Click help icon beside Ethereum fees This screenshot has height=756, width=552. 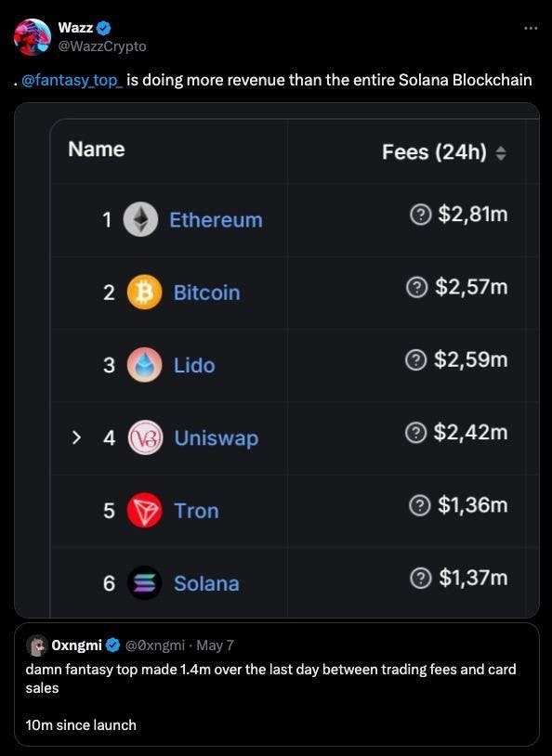click(x=420, y=215)
